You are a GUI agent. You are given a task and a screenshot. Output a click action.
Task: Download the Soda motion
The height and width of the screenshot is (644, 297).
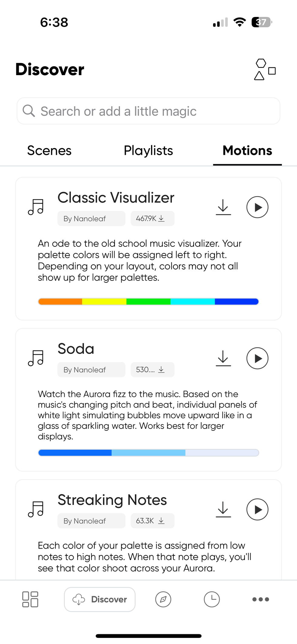click(223, 358)
